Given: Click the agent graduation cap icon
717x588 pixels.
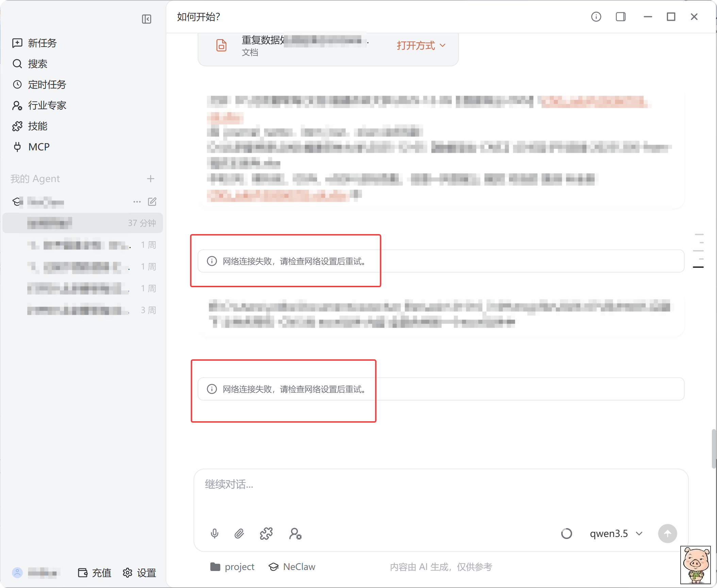Looking at the screenshot, I should pyautogui.click(x=17, y=202).
